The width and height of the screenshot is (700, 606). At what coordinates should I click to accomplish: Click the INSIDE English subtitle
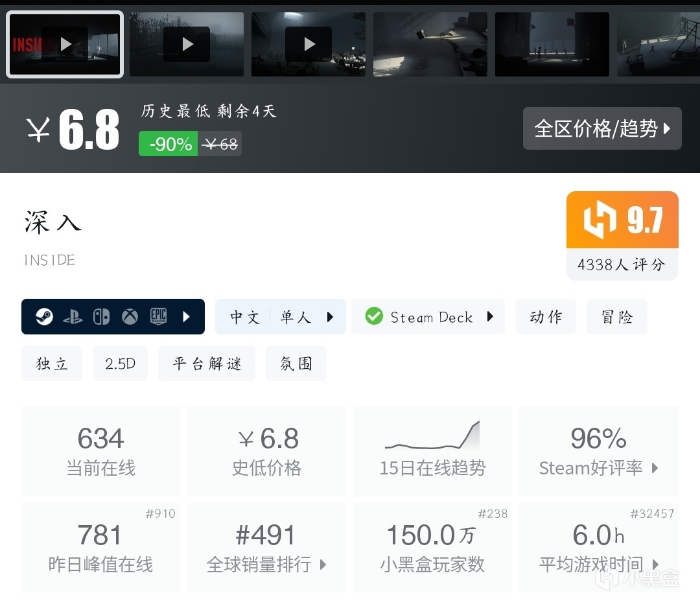49,260
